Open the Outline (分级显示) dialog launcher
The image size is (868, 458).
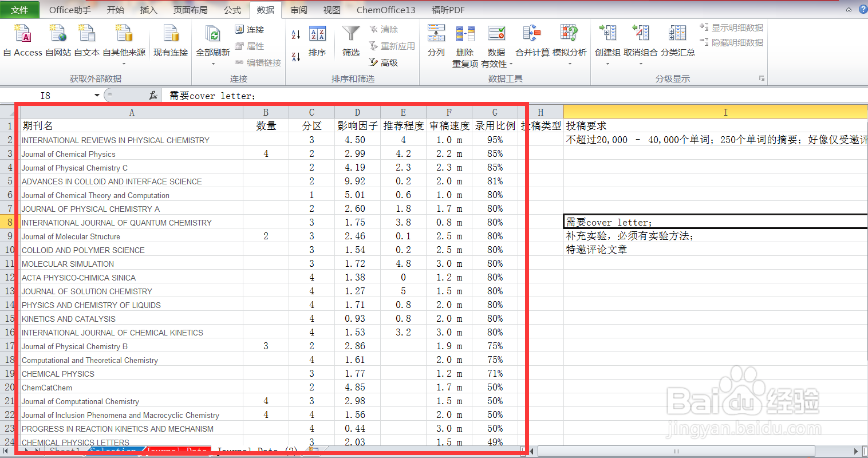coord(762,78)
